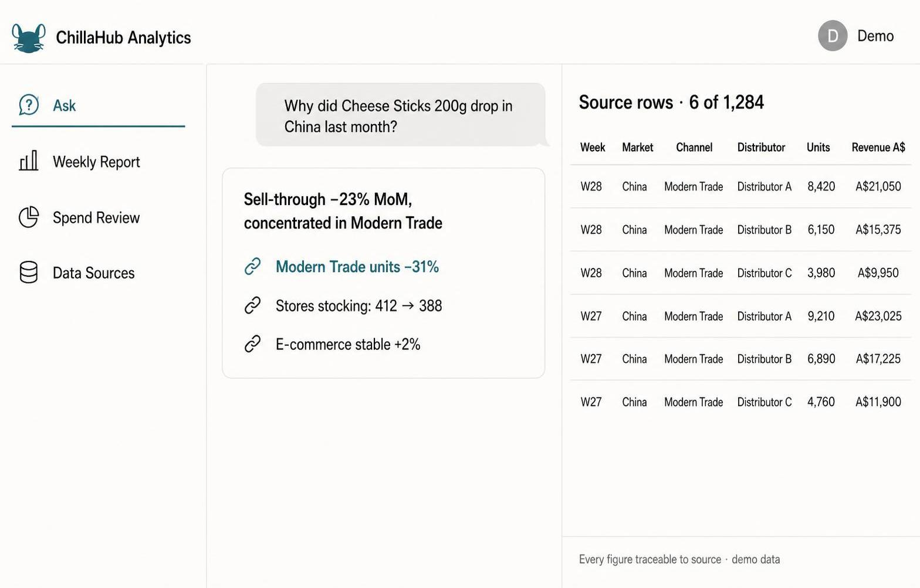The height and width of the screenshot is (588, 920).
Task: Click the revenue value A$21,050
Action: click(878, 186)
